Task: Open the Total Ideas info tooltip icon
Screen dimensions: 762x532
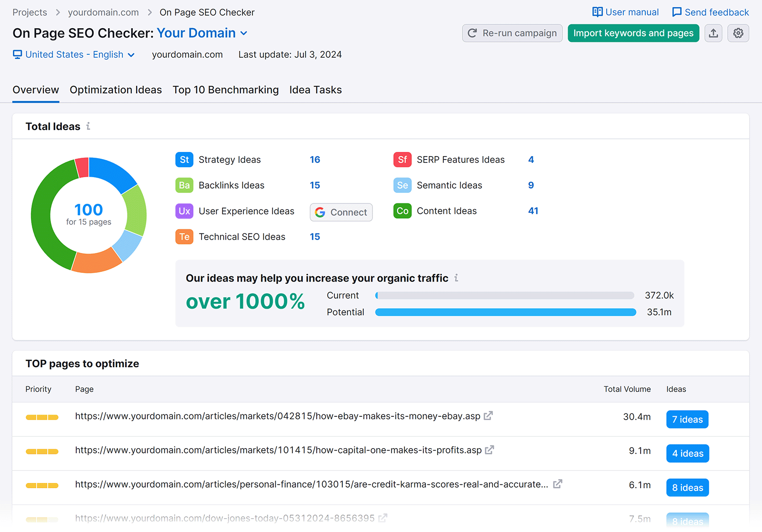Action: coord(89,126)
